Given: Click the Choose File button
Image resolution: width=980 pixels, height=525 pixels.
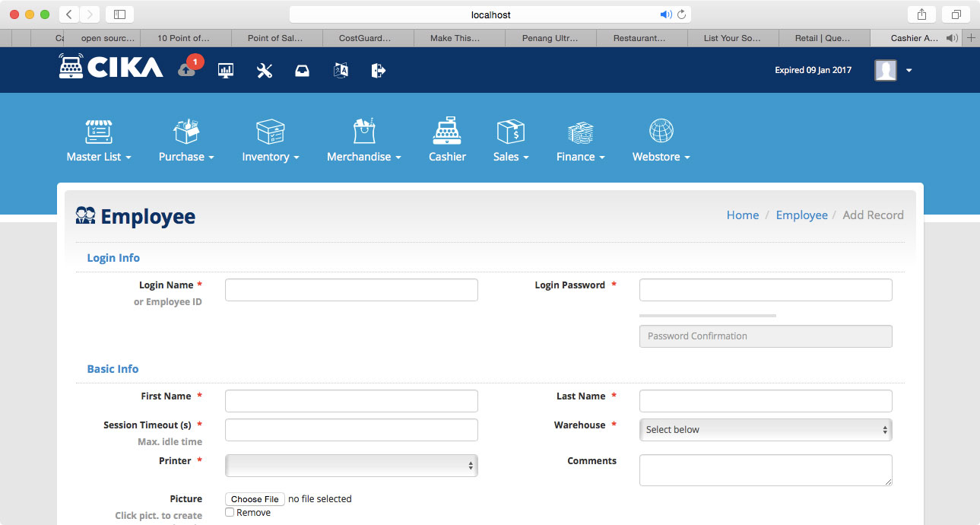Looking at the screenshot, I should point(255,499).
